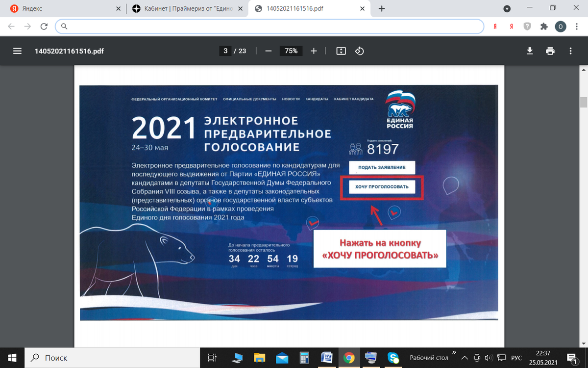Open Task View on the taskbar

(x=212, y=357)
